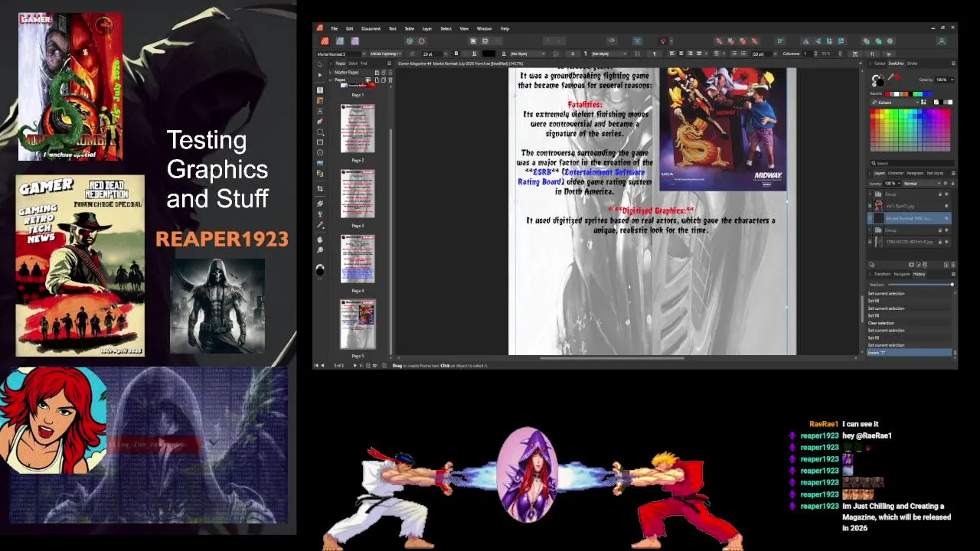Screen dimensions: 980x551
Task: Switch to the Transform tab
Action: pyautogui.click(x=882, y=274)
